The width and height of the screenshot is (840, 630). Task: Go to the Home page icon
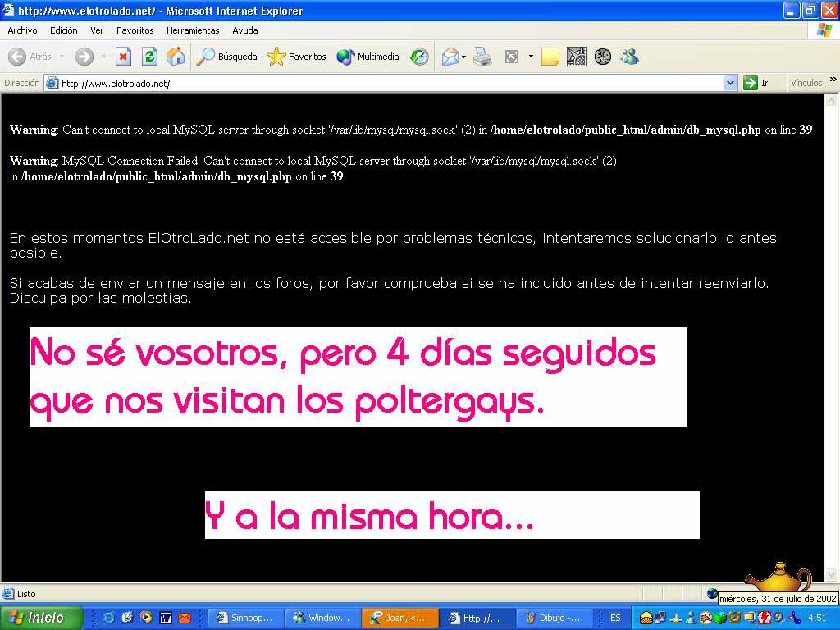pyautogui.click(x=176, y=57)
